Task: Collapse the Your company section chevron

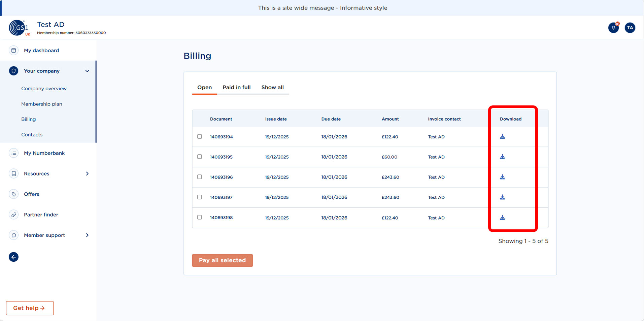Action: [87, 71]
